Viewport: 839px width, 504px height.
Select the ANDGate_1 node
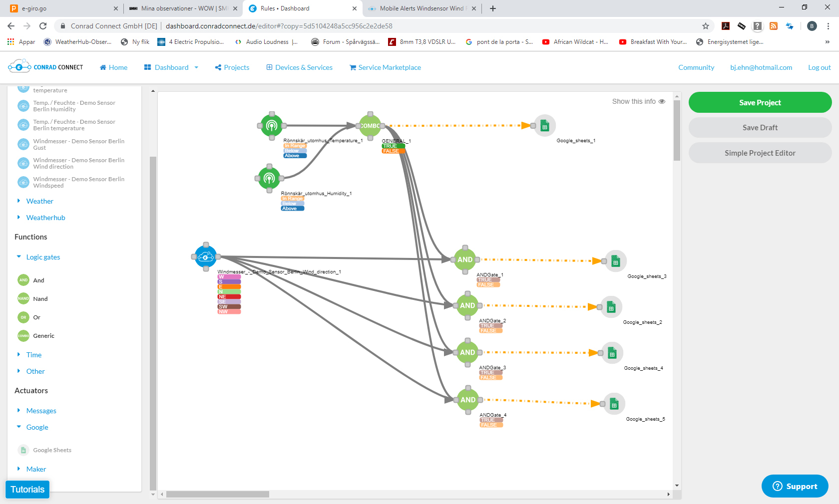point(465,259)
